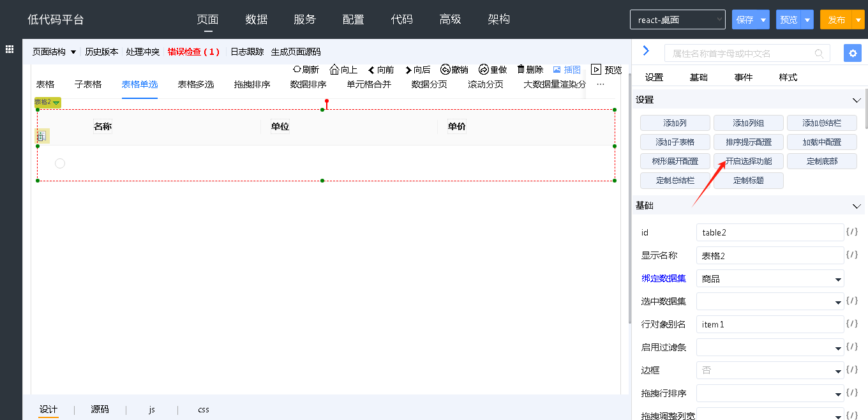Screen dimensions: 868x420
Task: Open the 配置 top menu
Action: [x=354, y=20]
